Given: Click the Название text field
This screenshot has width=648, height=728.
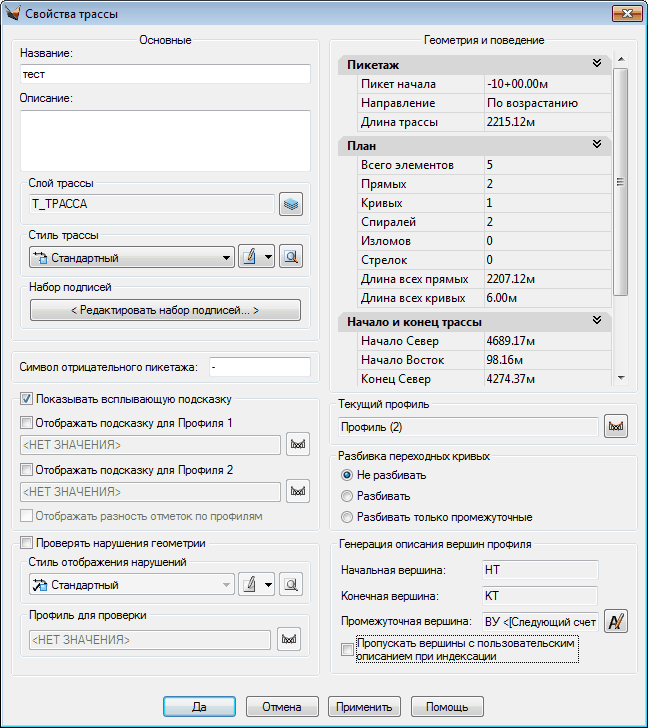Looking at the screenshot, I should pos(165,74).
